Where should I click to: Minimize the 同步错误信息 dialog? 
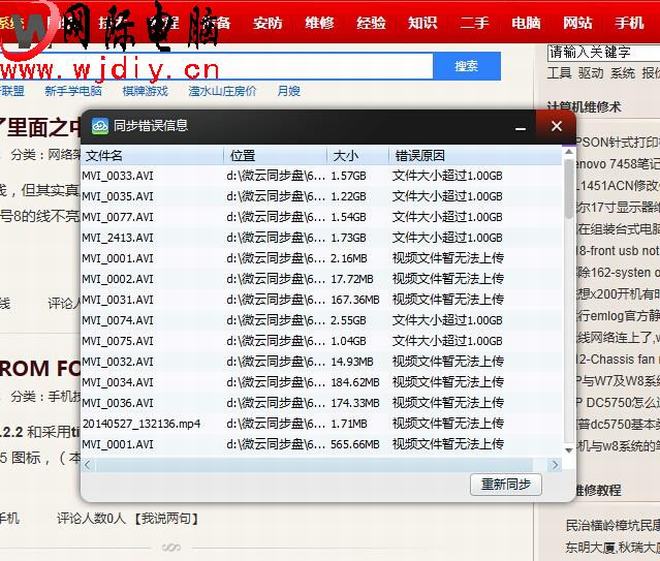520,127
